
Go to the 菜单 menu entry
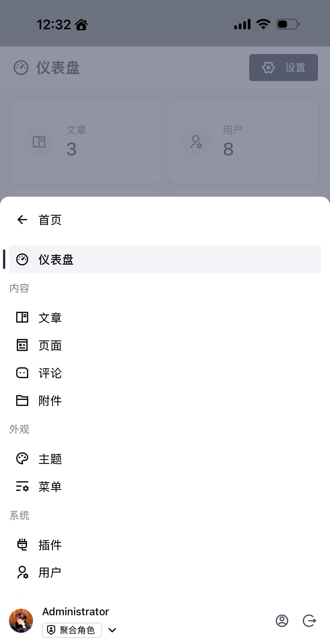tap(50, 487)
